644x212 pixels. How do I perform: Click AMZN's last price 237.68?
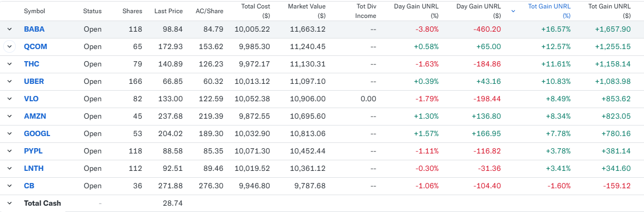172,117
